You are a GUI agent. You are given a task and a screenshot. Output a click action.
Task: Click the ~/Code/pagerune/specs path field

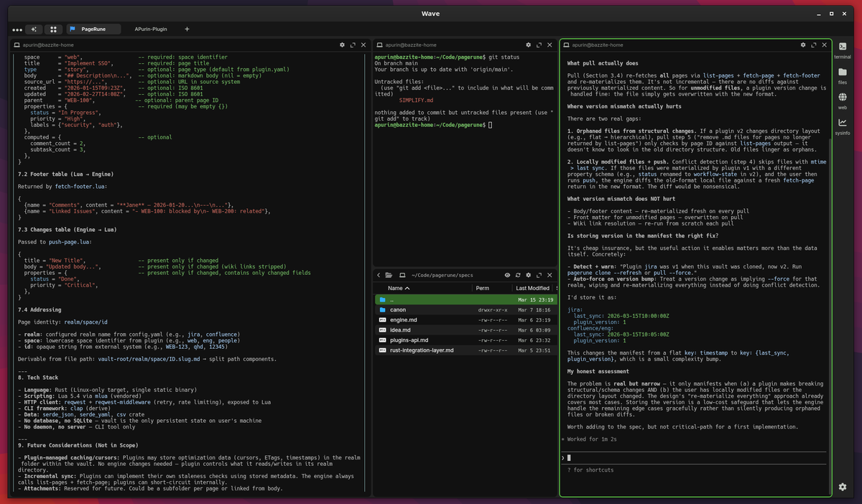pyautogui.click(x=442, y=275)
